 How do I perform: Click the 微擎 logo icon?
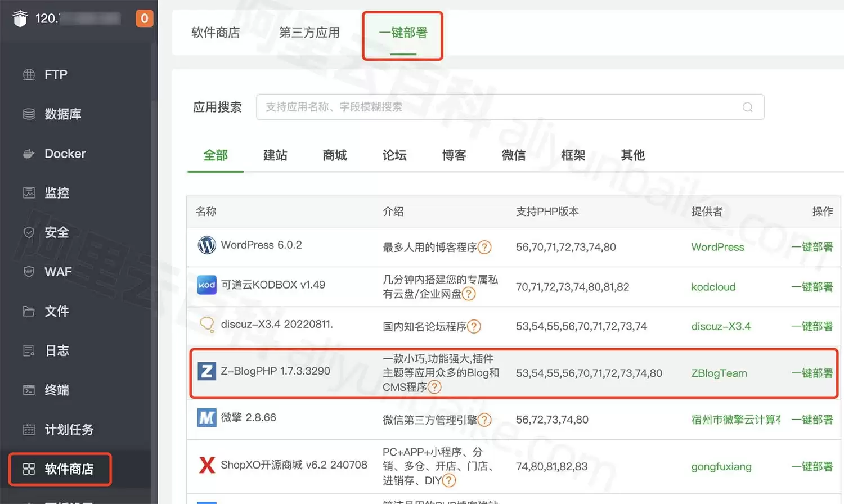click(x=207, y=418)
